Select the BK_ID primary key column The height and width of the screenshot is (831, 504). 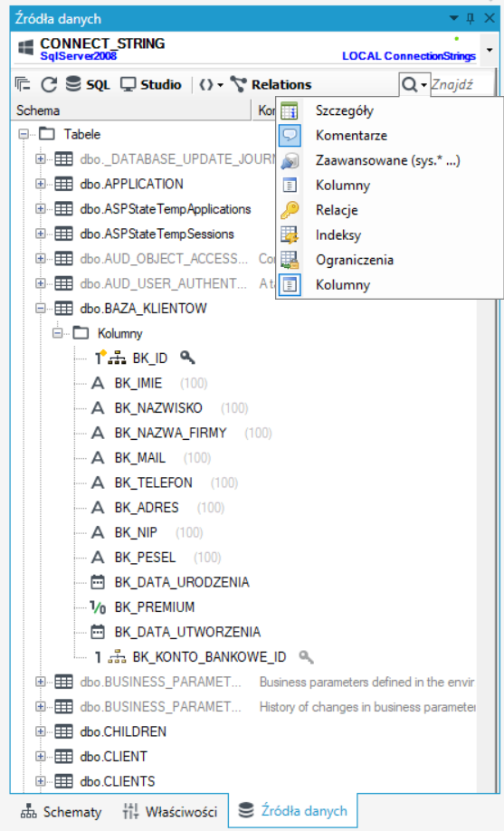150,358
